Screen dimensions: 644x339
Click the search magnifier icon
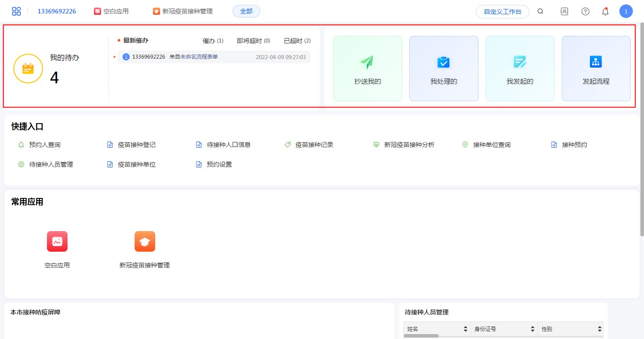tap(540, 12)
